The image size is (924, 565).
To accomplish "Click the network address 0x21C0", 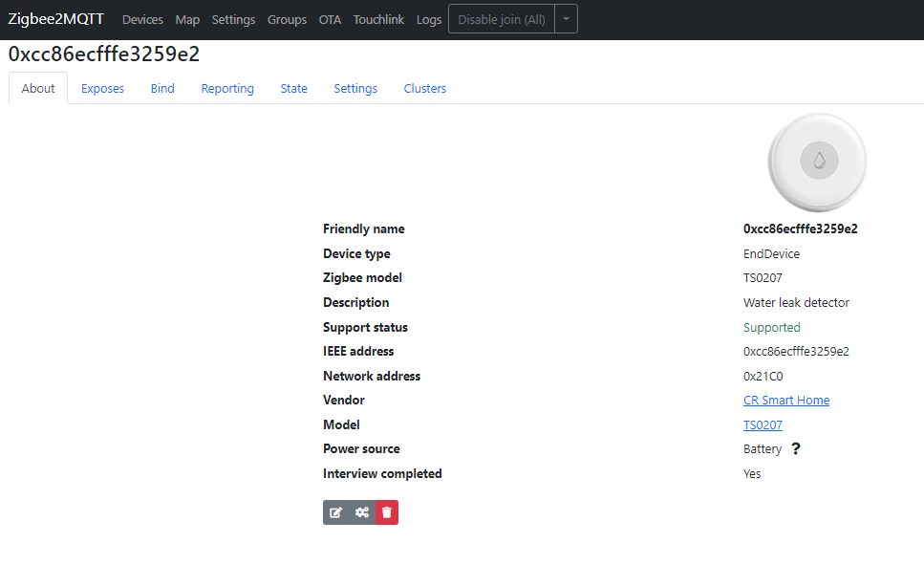I will click(763, 377).
